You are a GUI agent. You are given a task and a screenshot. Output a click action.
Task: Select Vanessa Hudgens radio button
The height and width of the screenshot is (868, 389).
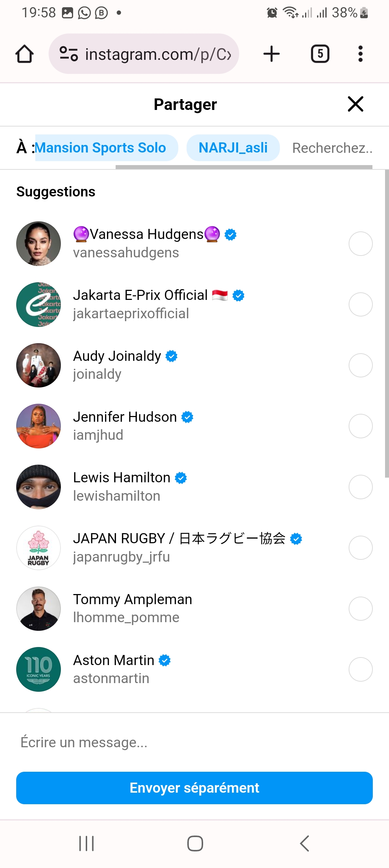tap(360, 244)
